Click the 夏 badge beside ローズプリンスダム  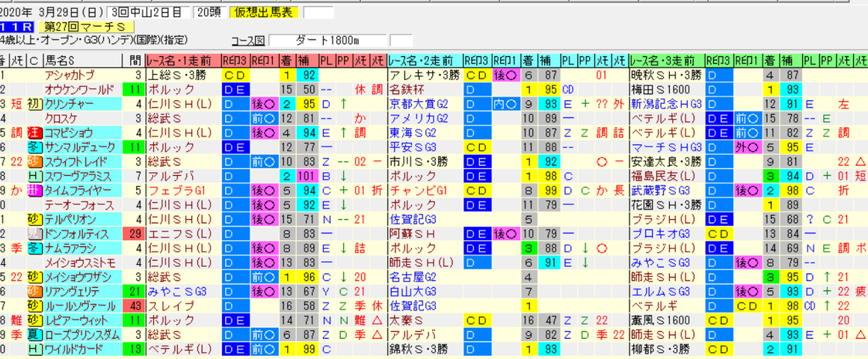[x=35, y=334]
